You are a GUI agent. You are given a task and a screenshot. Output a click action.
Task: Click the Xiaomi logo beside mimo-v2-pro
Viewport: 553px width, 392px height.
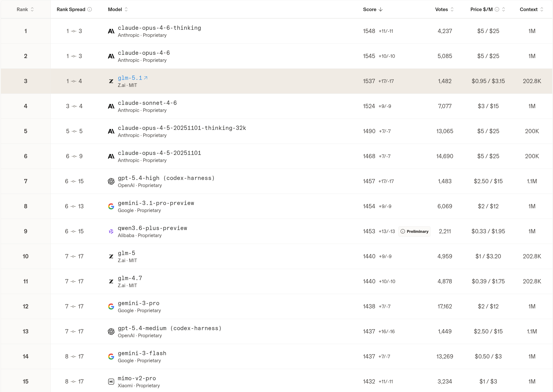[x=111, y=382]
